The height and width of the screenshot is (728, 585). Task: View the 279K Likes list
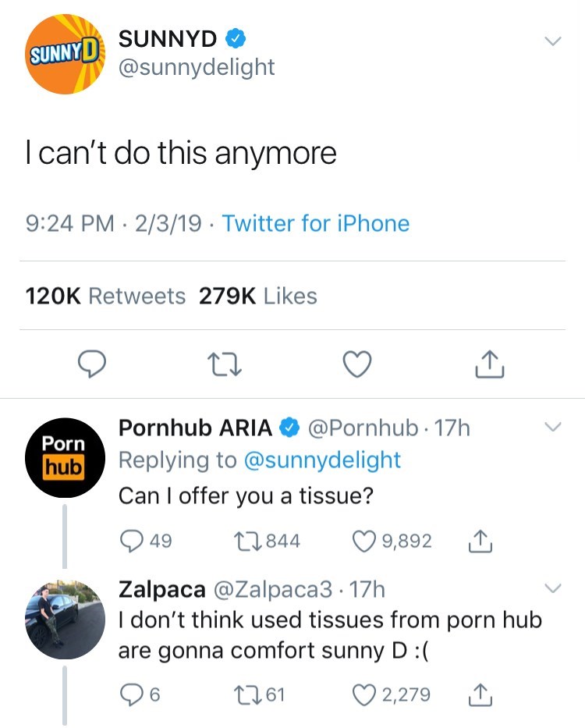258,297
